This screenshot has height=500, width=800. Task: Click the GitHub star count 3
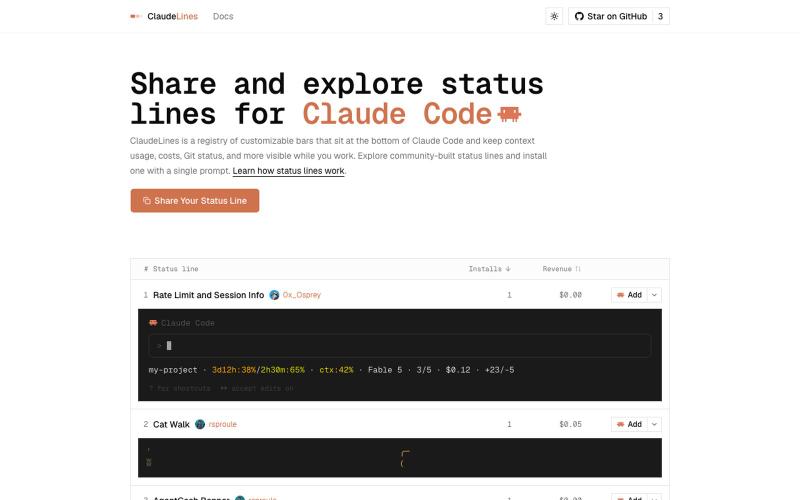pyautogui.click(x=660, y=16)
